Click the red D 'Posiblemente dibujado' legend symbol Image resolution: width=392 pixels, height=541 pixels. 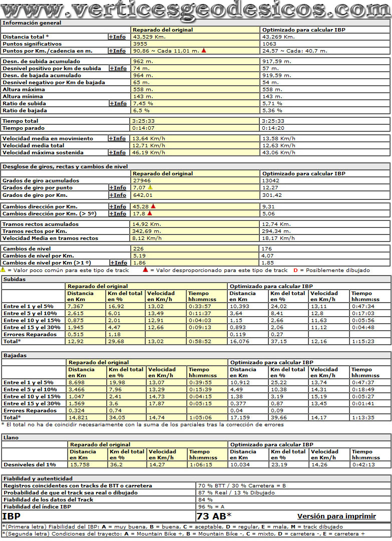295,270
